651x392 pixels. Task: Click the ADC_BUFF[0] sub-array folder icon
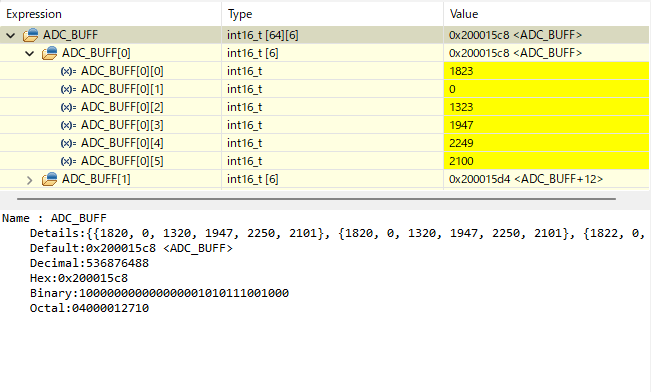[x=49, y=53]
